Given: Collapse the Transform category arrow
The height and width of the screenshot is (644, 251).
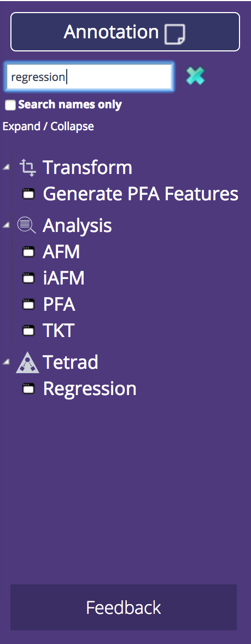Looking at the screenshot, I should (5, 167).
